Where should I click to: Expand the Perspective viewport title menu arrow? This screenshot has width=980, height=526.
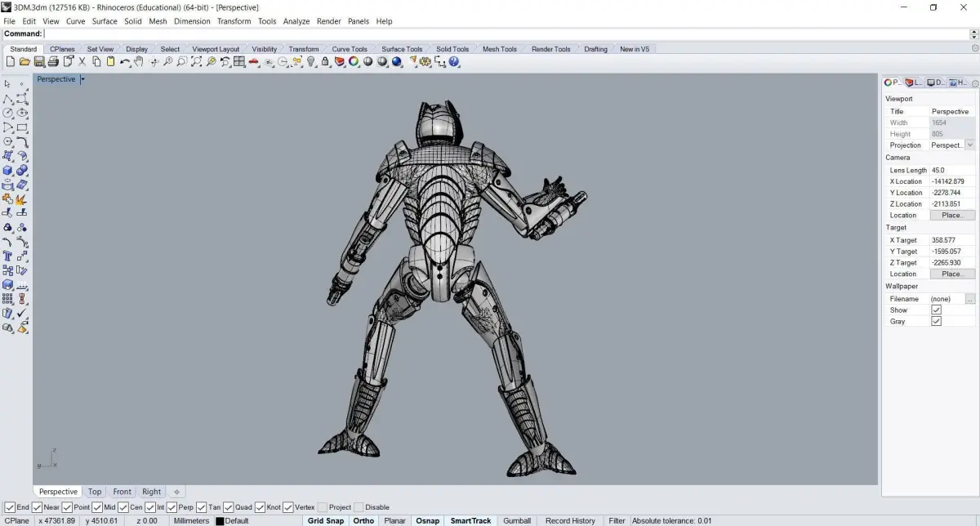click(x=82, y=79)
